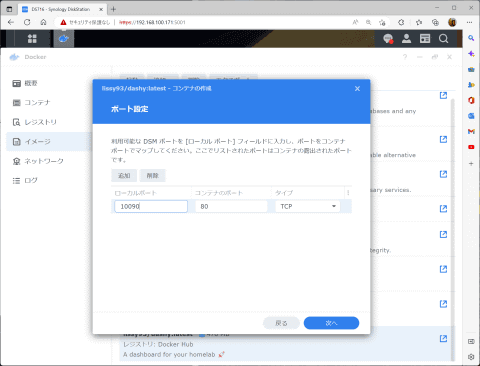
Task: Open the Edge zoom magnifier icon
Action: pos(369,22)
